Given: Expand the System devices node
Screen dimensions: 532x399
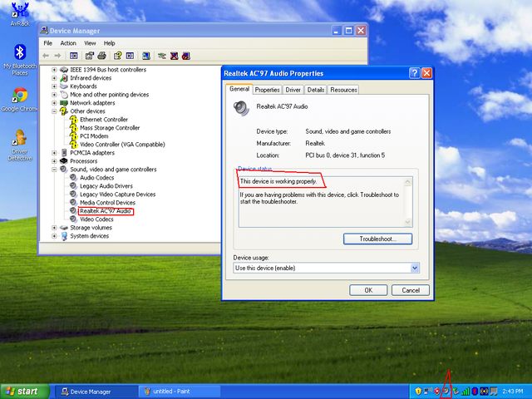Looking at the screenshot, I should [x=54, y=236].
